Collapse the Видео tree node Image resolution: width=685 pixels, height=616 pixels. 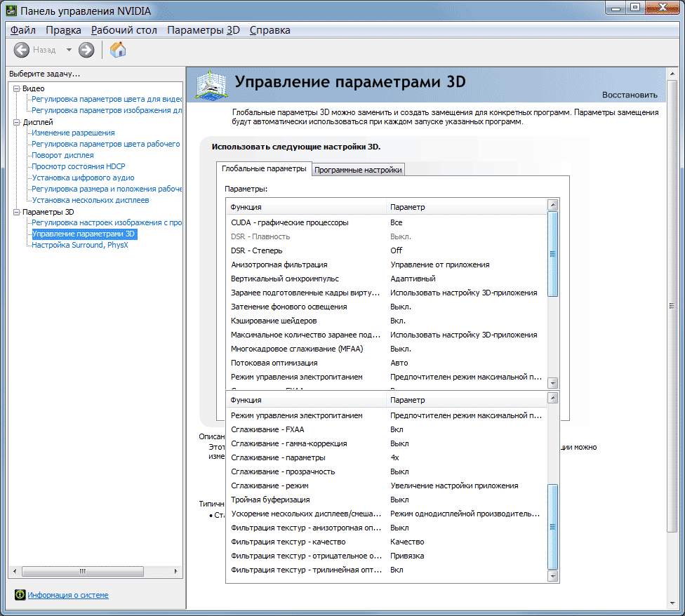coord(17,88)
